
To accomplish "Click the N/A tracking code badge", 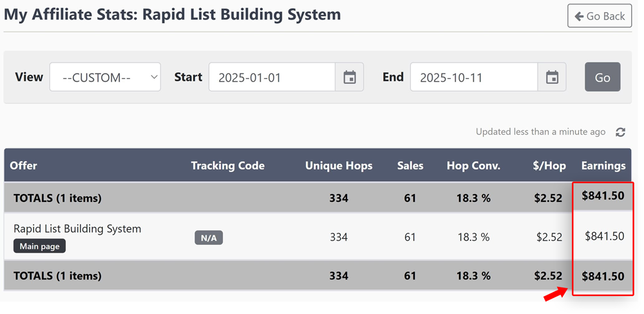I will [209, 238].
